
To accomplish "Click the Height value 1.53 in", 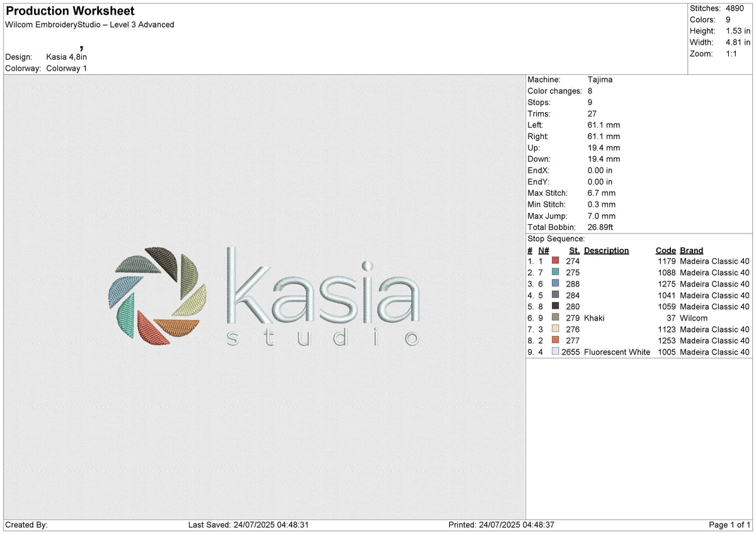I will pyautogui.click(x=738, y=31).
